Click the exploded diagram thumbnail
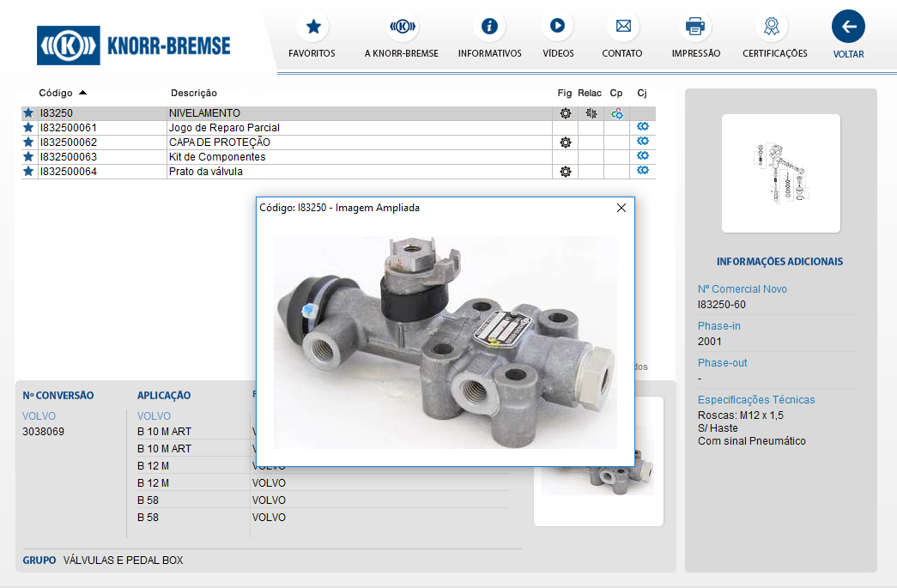This screenshot has width=897, height=588. (x=780, y=173)
